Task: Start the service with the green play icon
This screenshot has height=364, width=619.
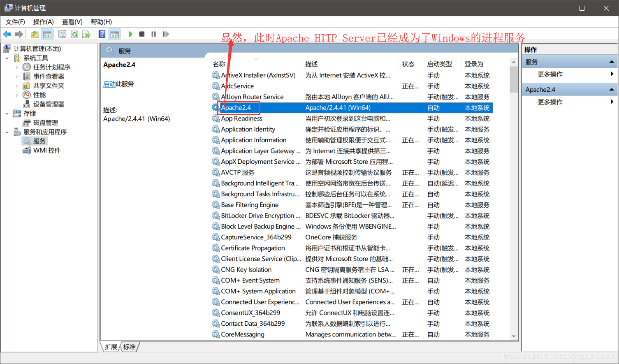Action: (130, 34)
